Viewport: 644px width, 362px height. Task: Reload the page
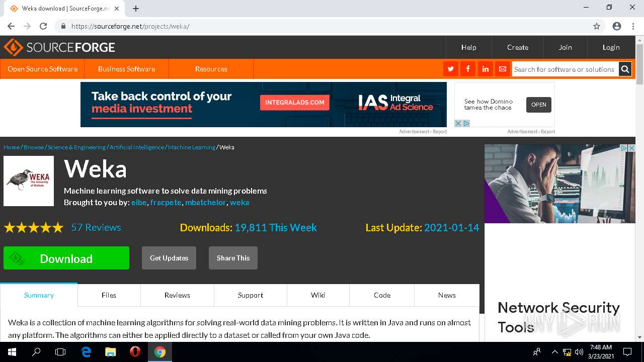(43, 26)
